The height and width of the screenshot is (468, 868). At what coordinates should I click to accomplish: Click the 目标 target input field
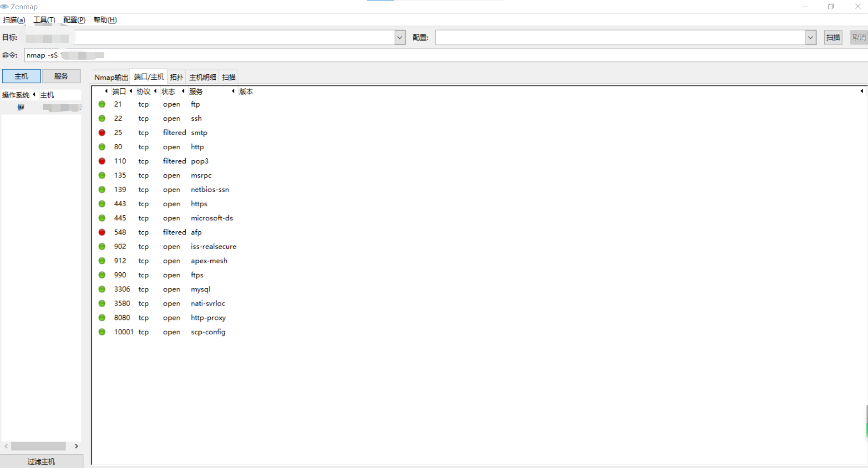click(209, 37)
